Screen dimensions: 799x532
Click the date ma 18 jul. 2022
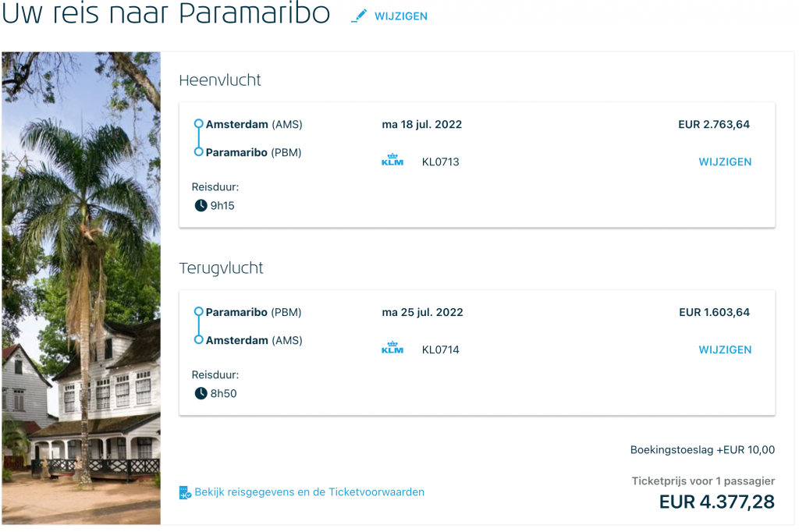pyautogui.click(x=422, y=125)
